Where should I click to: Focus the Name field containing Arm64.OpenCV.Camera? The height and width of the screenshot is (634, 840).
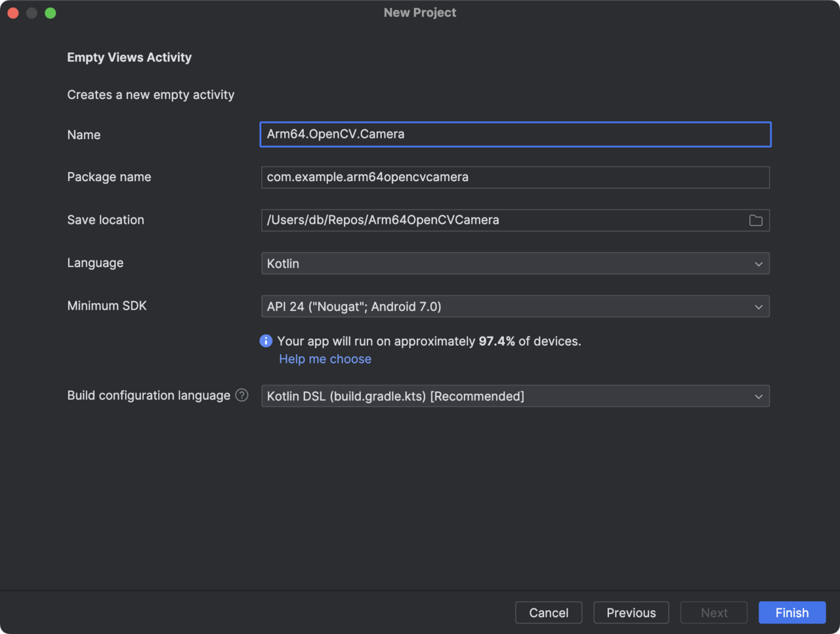(514, 135)
